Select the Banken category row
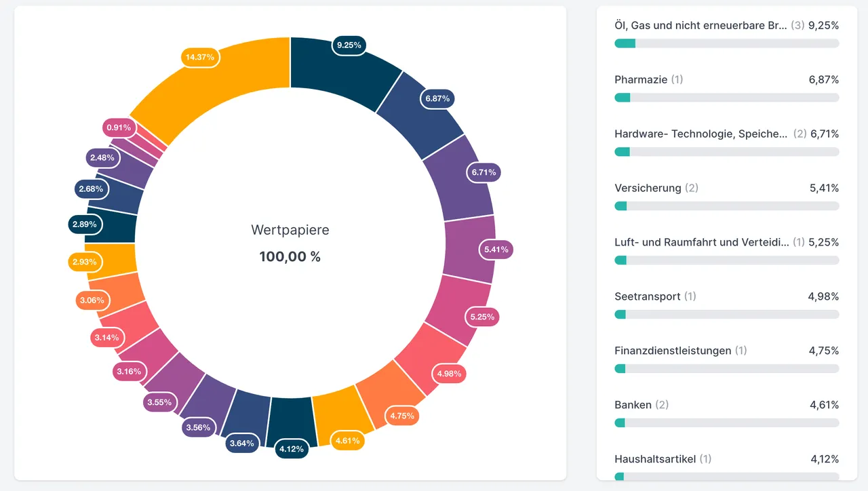868x491 pixels. tap(726, 414)
